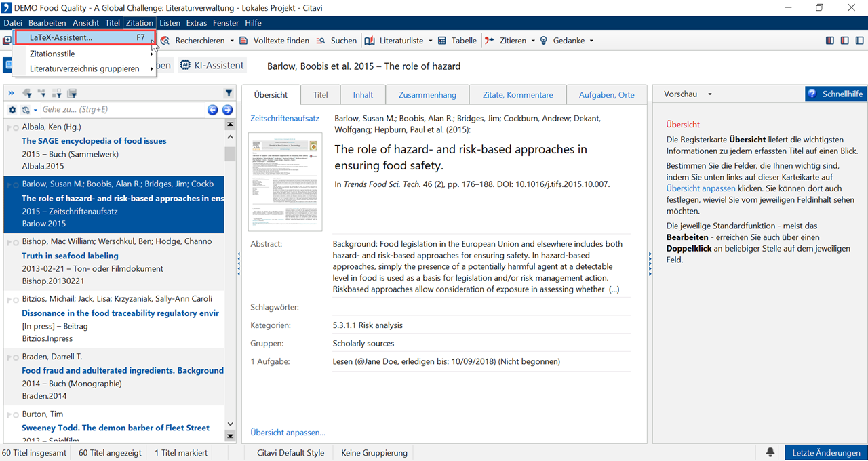Open the Gedanke dropdown arrow
868x461 pixels.
point(591,41)
